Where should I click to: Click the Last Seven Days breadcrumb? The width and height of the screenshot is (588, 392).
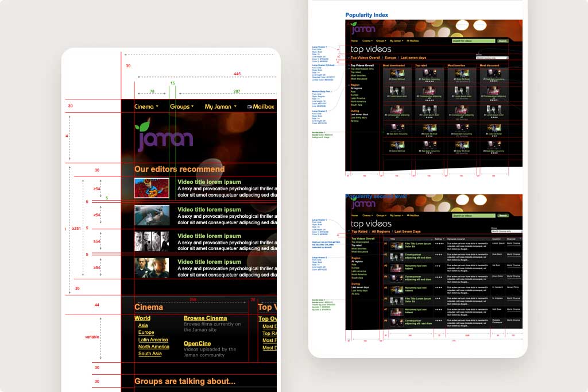[407, 232]
